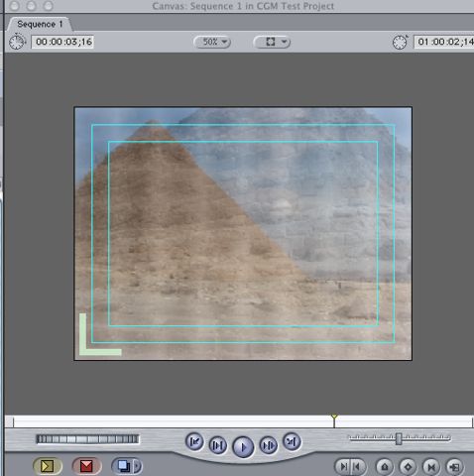
Task: Go to the previous edit point
Action: coord(194,441)
